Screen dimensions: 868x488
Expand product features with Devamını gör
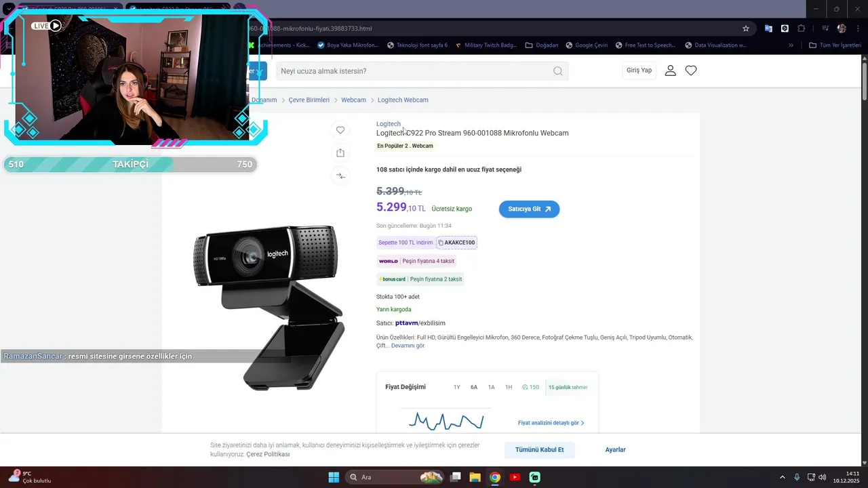[x=408, y=346]
